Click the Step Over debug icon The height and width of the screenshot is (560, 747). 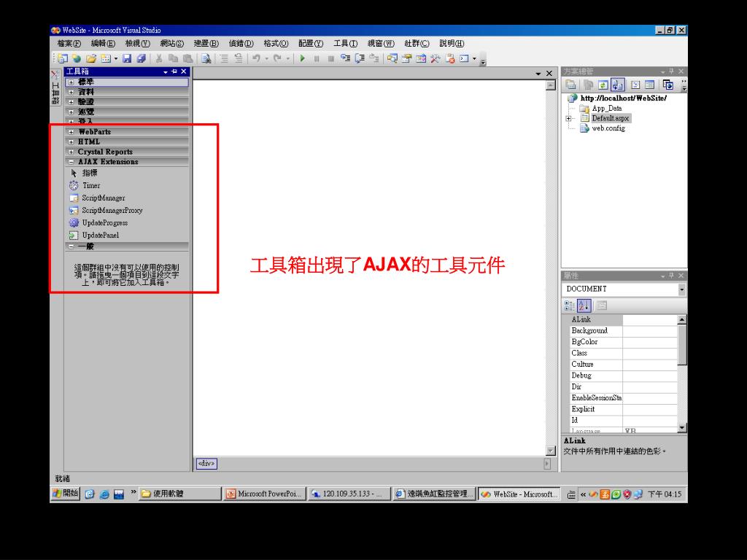[360, 58]
